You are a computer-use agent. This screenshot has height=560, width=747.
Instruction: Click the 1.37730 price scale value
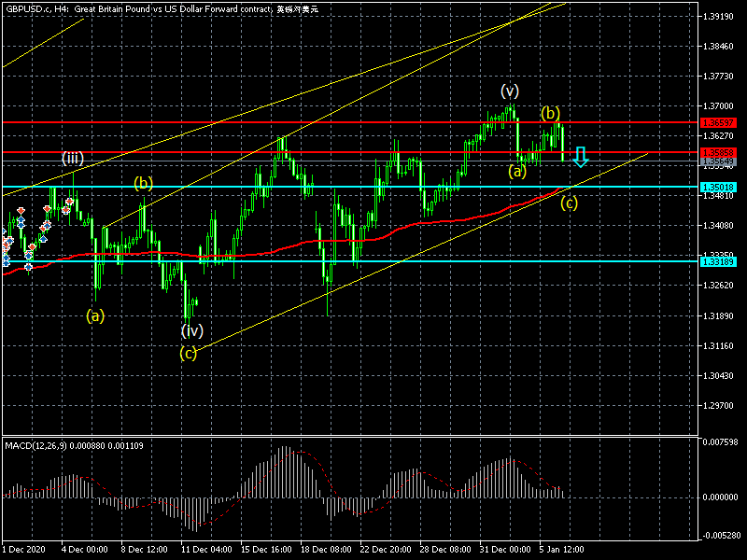click(x=718, y=77)
